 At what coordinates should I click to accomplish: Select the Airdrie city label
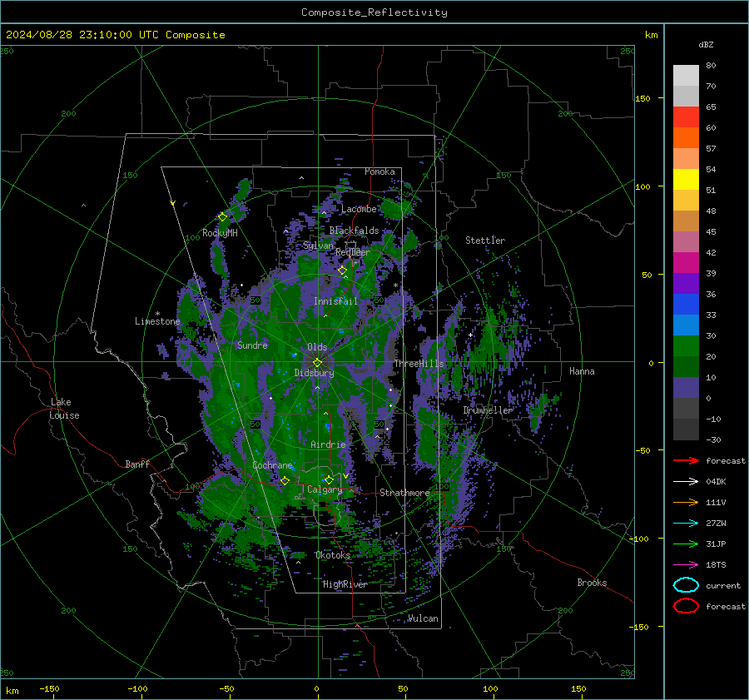(x=328, y=444)
